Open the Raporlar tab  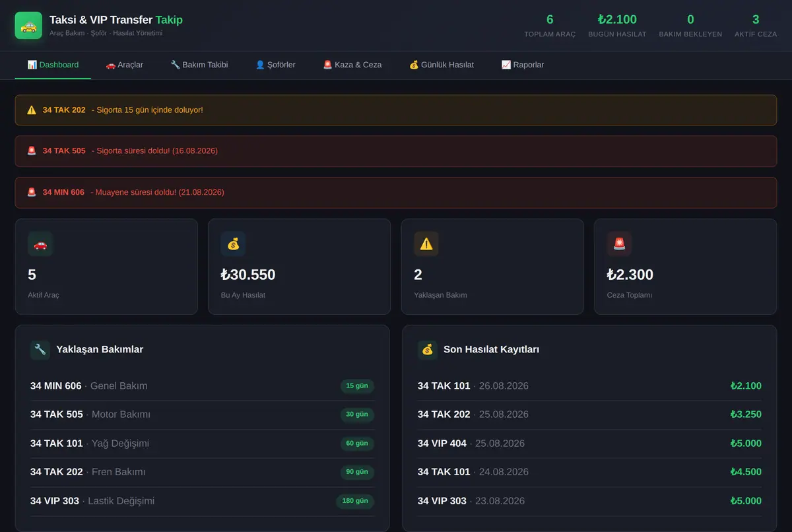click(x=523, y=65)
